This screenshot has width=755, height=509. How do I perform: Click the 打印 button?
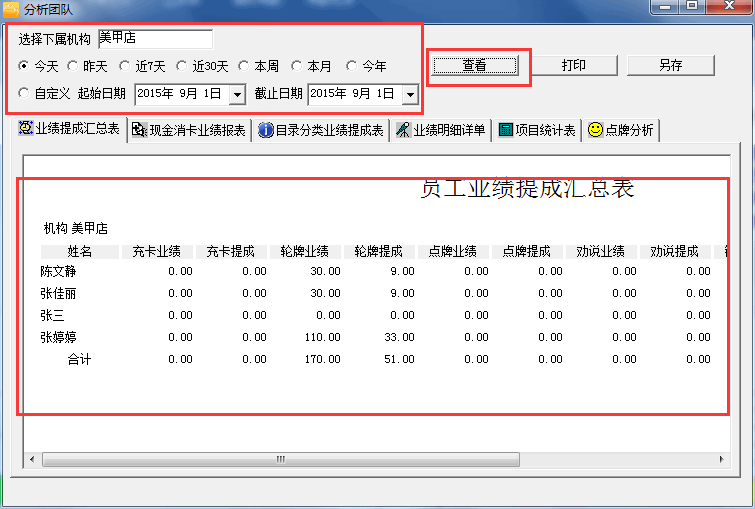(574, 65)
